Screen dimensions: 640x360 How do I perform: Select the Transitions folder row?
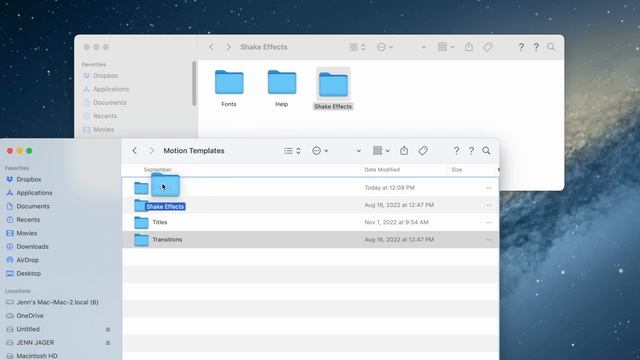(310, 240)
